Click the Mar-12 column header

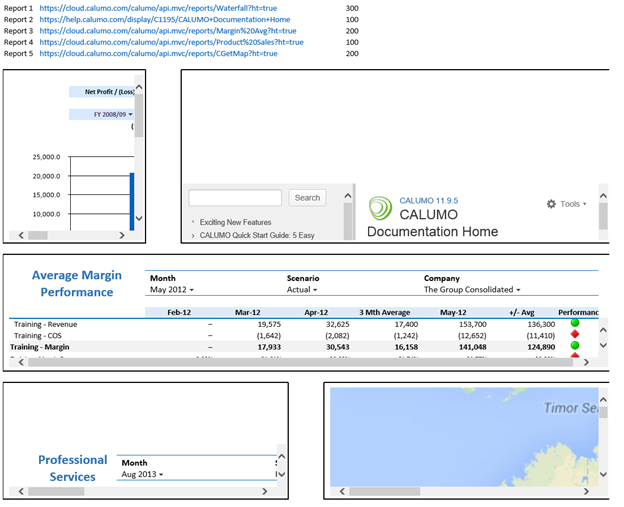pyautogui.click(x=248, y=312)
